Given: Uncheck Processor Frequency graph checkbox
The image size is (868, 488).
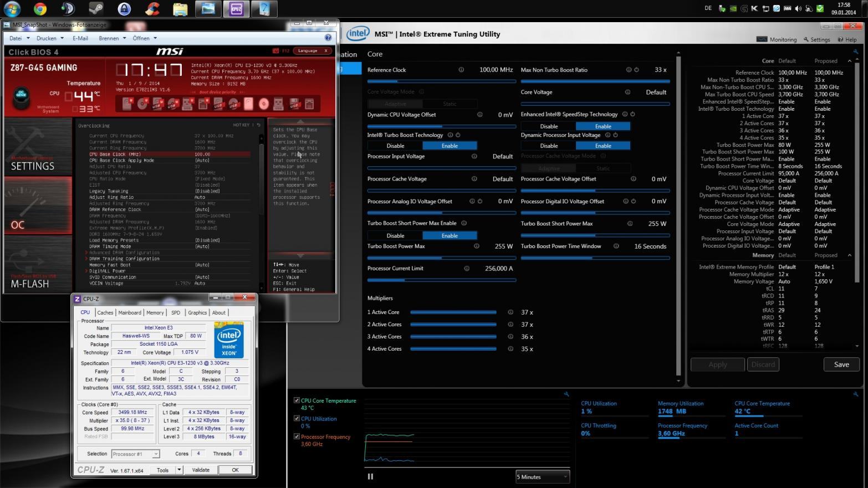Looking at the screenshot, I should tap(297, 436).
